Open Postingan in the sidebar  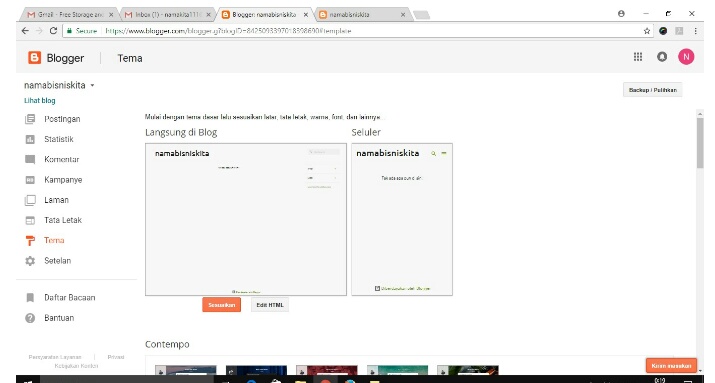coord(62,119)
